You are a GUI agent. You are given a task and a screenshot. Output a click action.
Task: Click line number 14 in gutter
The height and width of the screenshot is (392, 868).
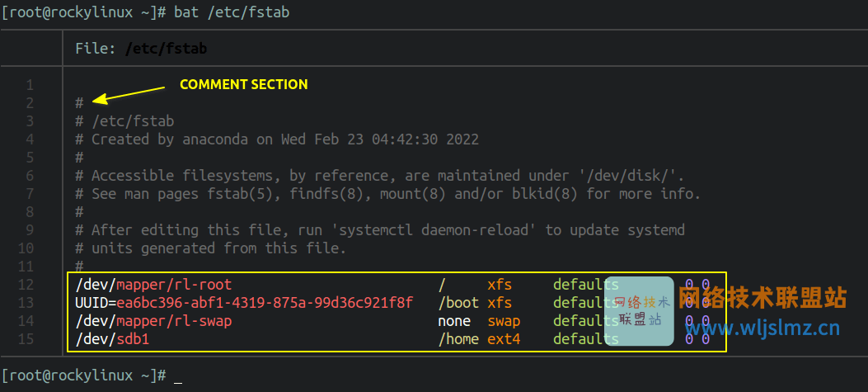click(x=26, y=321)
